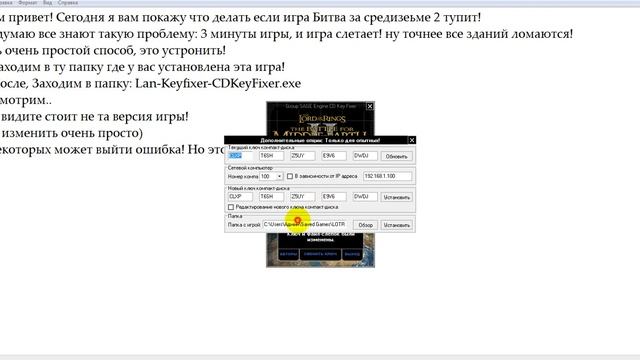640x360 pixels.
Task: Click current key field E9V6
Action: click(x=333, y=156)
